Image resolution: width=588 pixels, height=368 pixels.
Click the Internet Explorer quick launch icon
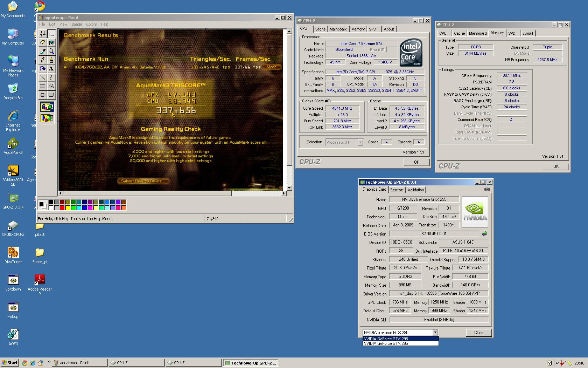[33, 363]
